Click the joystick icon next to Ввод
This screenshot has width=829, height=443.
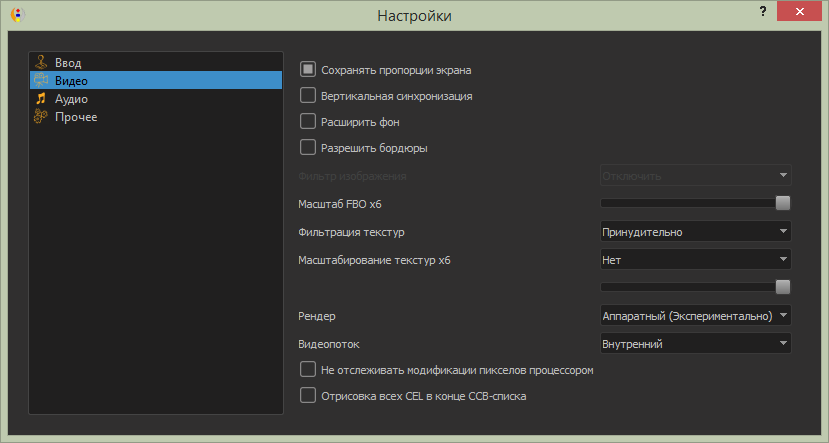41,63
